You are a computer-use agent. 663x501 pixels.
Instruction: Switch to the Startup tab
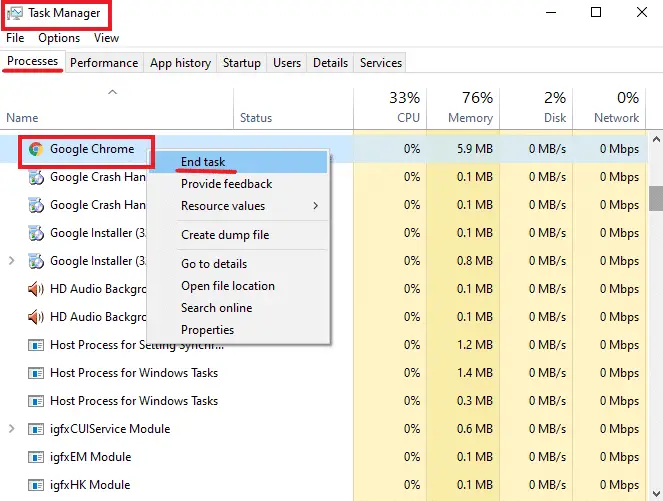click(242, 63)
